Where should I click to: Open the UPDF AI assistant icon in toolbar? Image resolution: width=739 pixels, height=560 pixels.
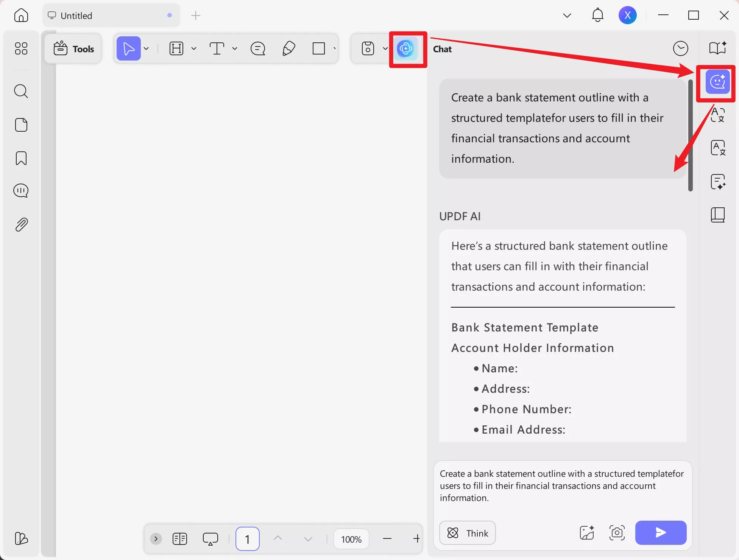pyautogui.click(x=406, y=49)
